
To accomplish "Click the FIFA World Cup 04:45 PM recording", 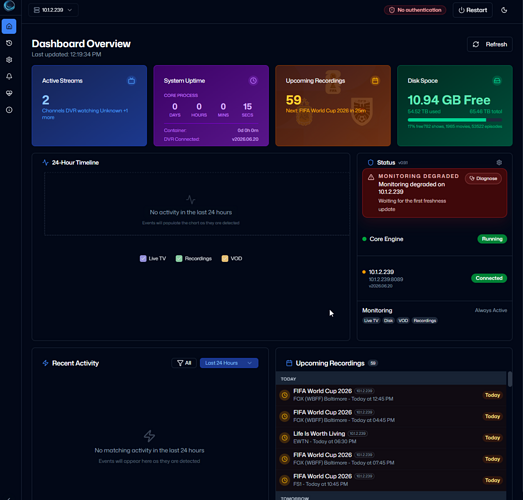I will click(x=391, y=416).
